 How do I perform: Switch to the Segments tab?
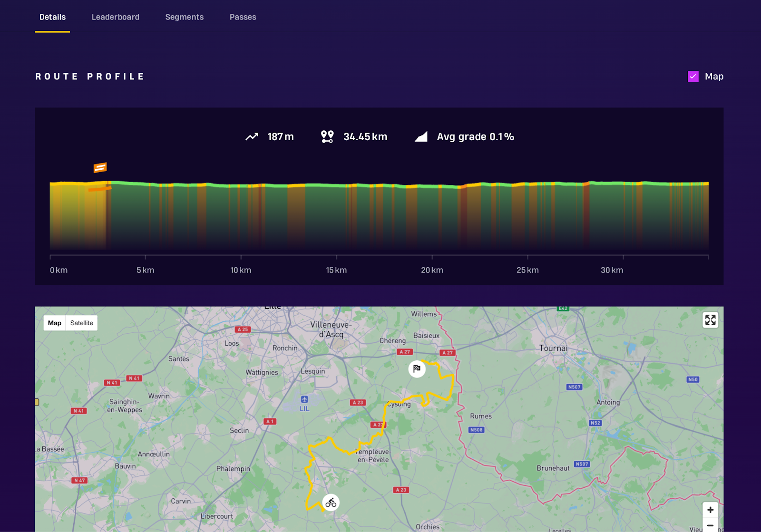point(185,17)
